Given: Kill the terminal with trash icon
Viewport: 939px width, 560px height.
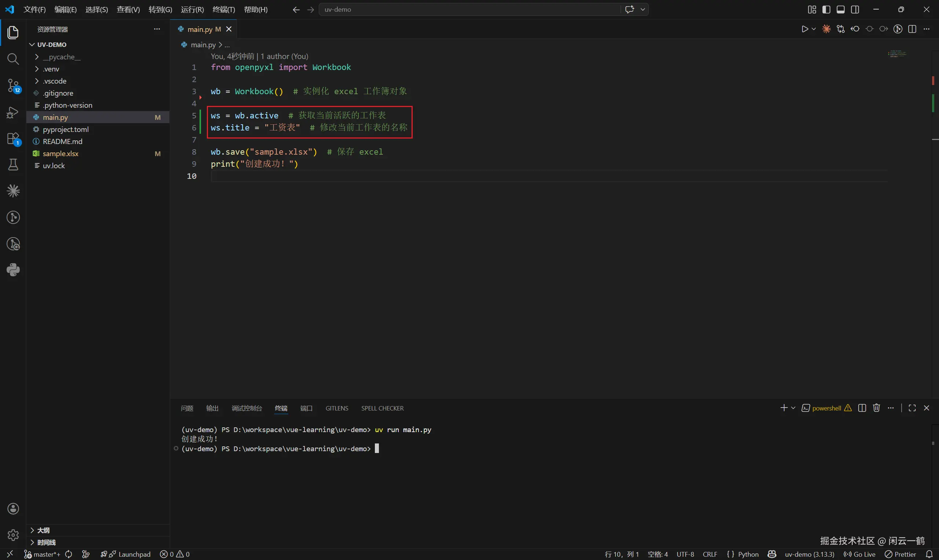Looking at the screenshot, I should coord(876,408).
